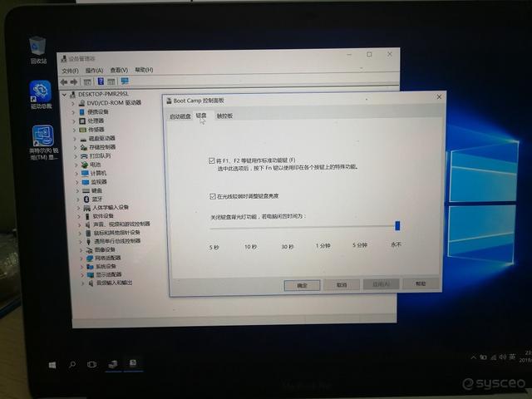
Task: Click the 1 分钟 slider label
Action: coord(323,245)
